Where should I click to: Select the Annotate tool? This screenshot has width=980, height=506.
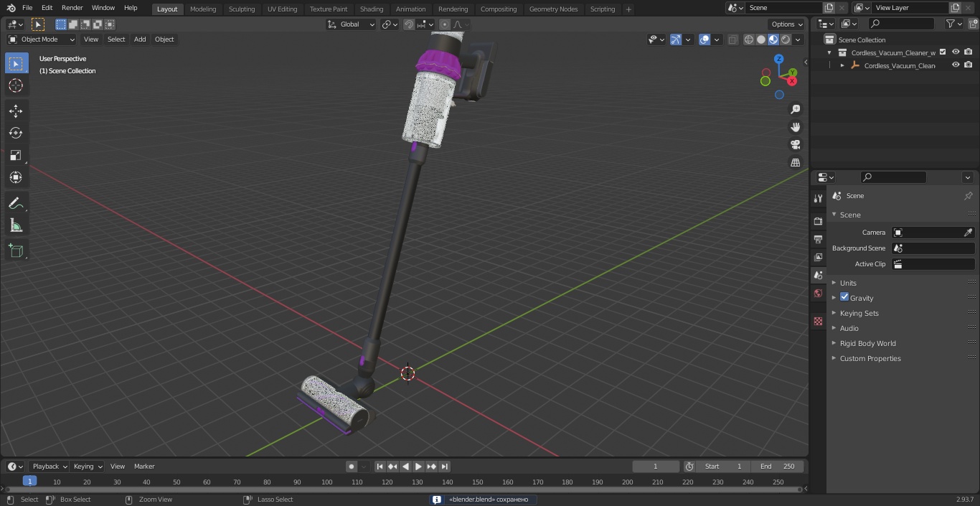point(16,203)
